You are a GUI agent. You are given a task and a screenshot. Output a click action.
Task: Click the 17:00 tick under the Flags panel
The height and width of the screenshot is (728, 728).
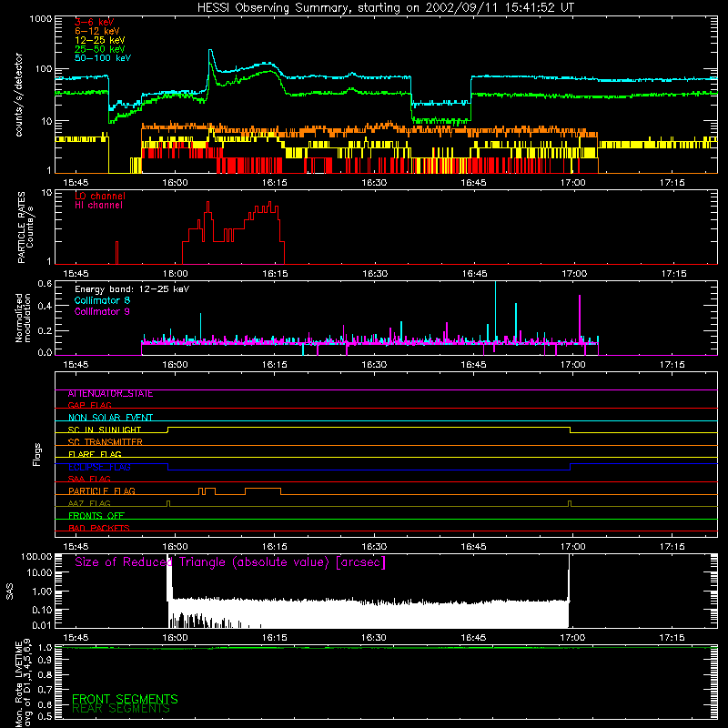point(572,547)
